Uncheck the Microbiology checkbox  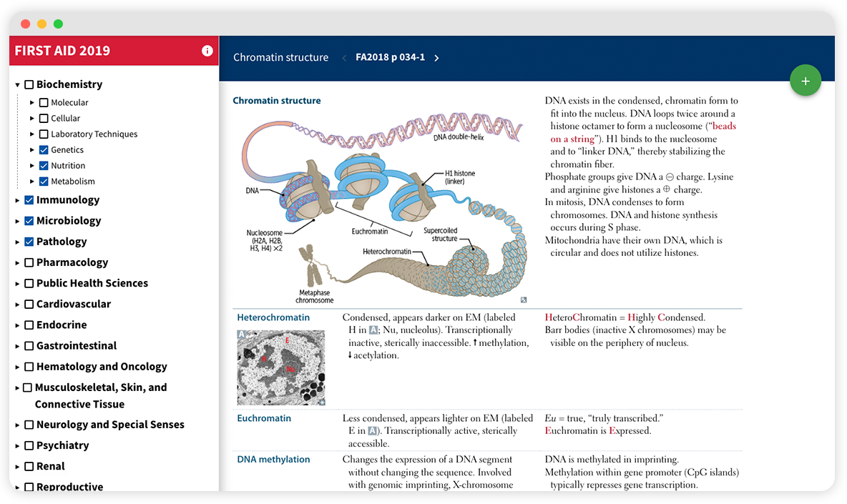29,221
